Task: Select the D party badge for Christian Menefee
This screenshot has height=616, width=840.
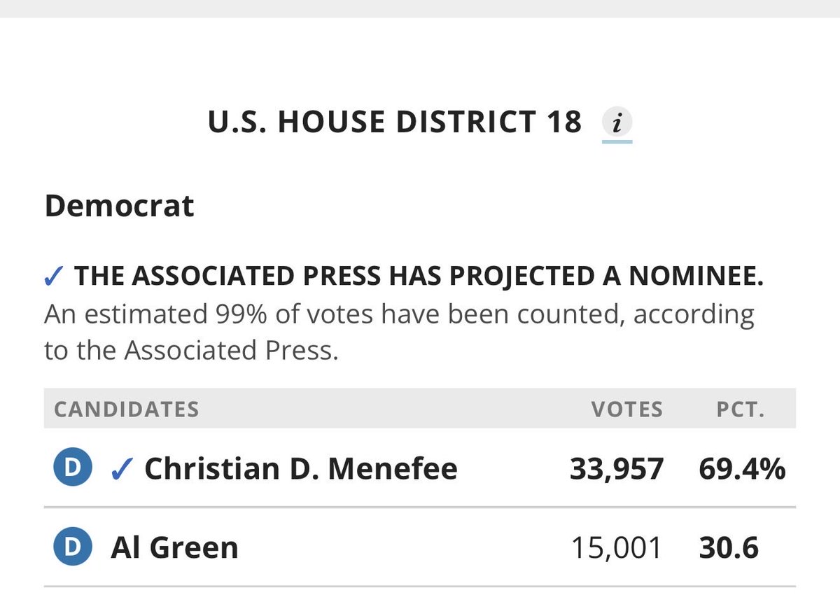Action: [73, 468]
